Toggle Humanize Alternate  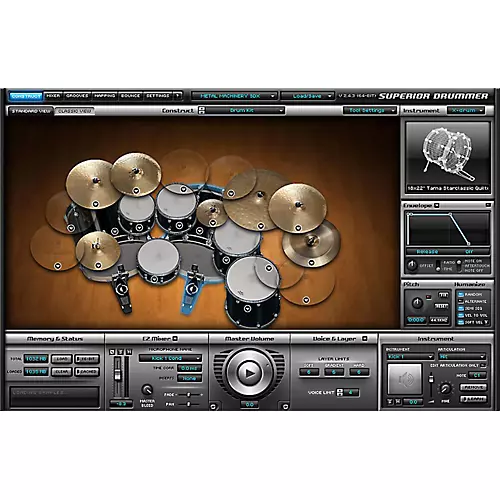[x=461, y=302]
